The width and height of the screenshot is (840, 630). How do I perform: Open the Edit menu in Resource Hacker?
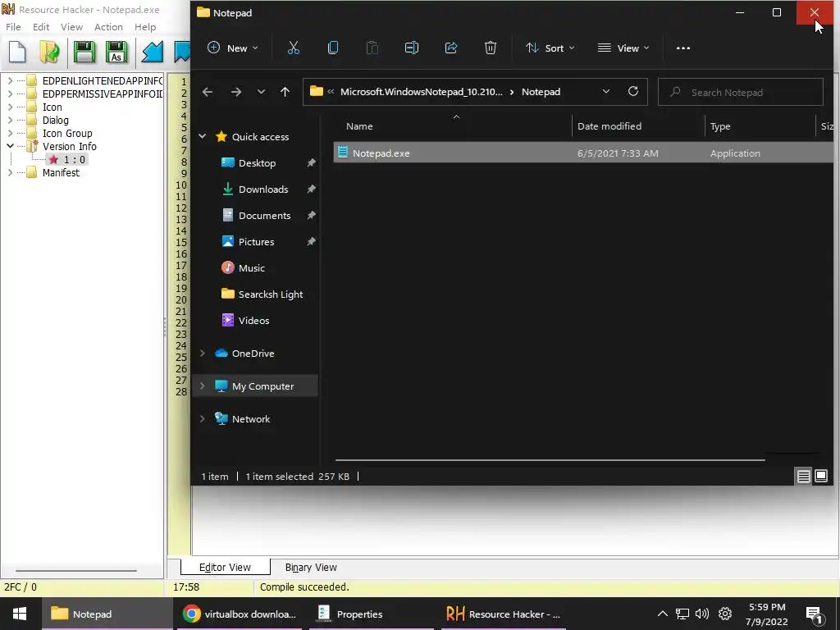point(41,27)
